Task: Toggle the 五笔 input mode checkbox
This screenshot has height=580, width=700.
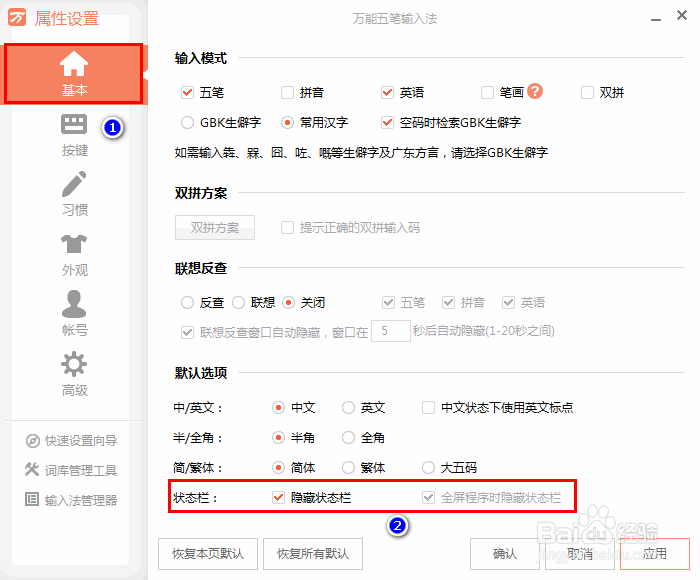Action: pos(188,92)
